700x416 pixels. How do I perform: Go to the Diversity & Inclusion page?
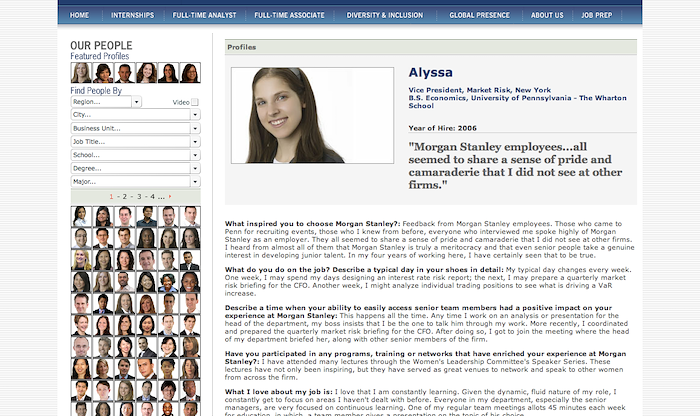[384, 15]
